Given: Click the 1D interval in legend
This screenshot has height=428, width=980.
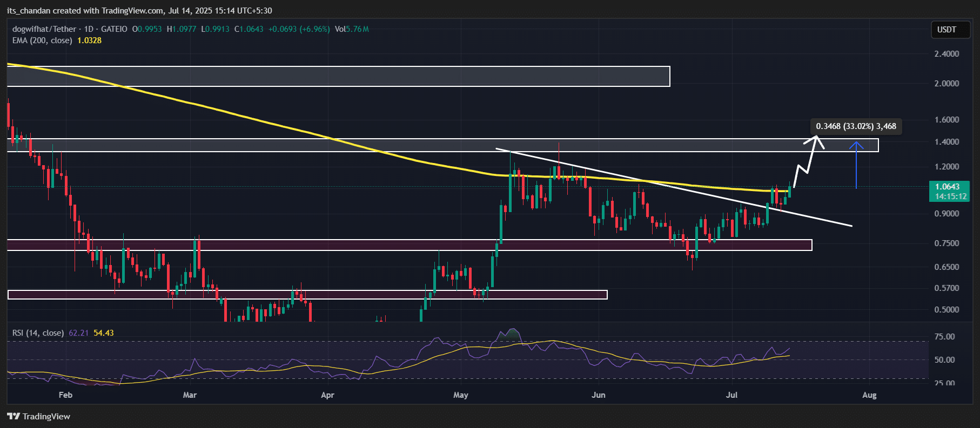Looking at the screenshot, I should tap(89, 29).
